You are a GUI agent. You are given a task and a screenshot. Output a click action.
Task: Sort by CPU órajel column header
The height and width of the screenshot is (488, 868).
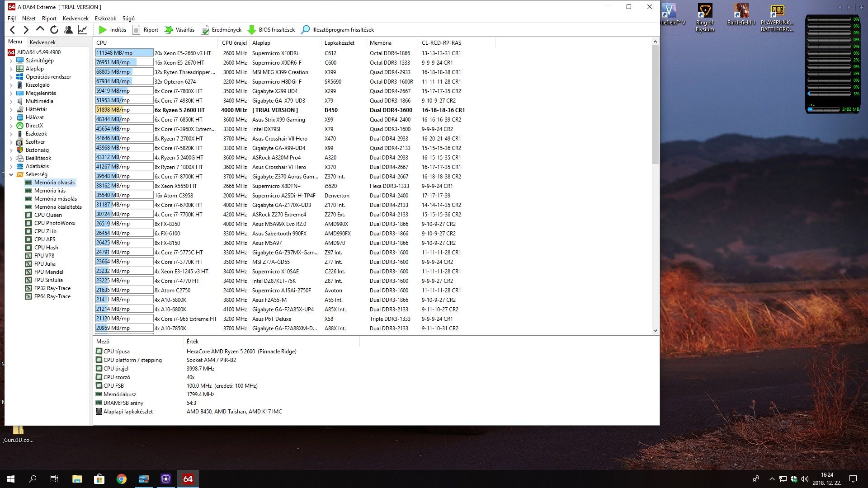[234, 43]
